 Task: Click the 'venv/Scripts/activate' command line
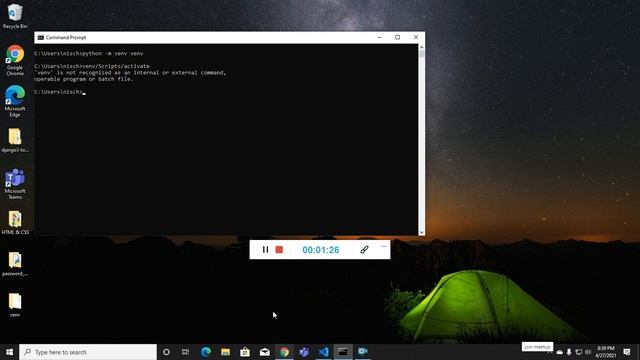coord(92,66)
